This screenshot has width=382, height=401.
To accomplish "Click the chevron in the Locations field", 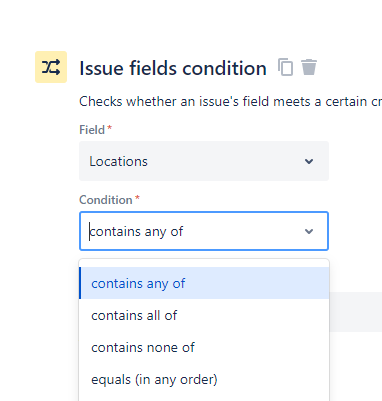I will click(x=309, y=161).
